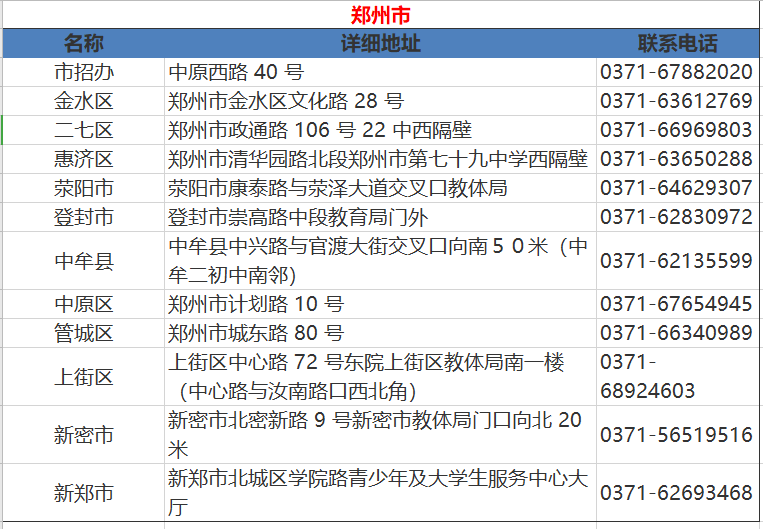763x529 pixels.
Task: Select the 惠济区 name cell
Action: point(84,159)
